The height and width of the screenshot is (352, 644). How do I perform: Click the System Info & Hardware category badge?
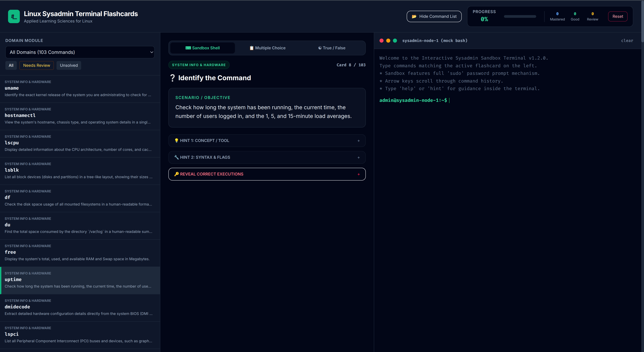click(199, 65)
